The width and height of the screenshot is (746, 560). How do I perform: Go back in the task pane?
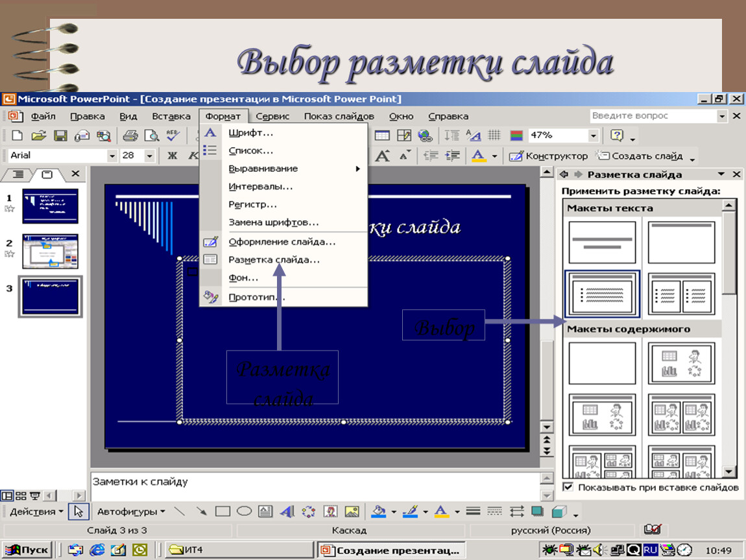(564, 174)
